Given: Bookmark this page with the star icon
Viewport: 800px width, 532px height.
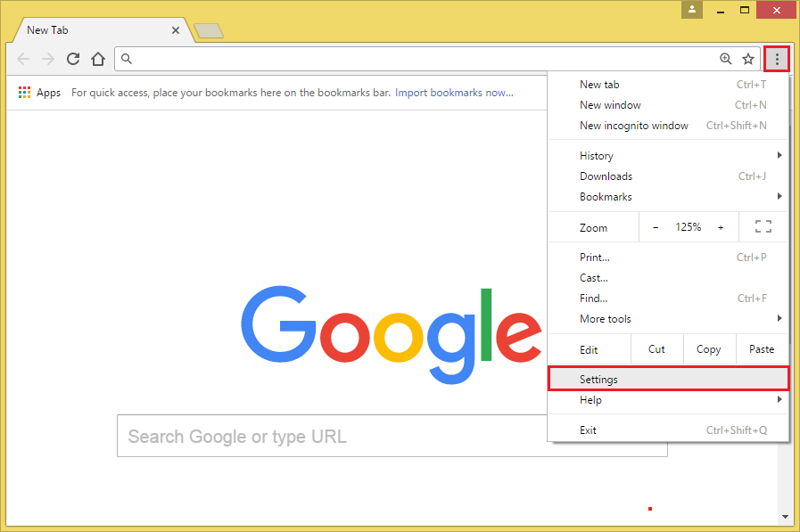Looking at the screenshot, I should point(748,59).
